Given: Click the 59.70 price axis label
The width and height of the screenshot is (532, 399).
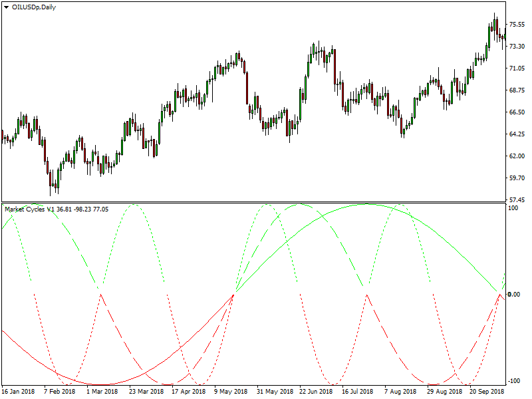Looking at the screenshot, I should [x=517, y=178].
